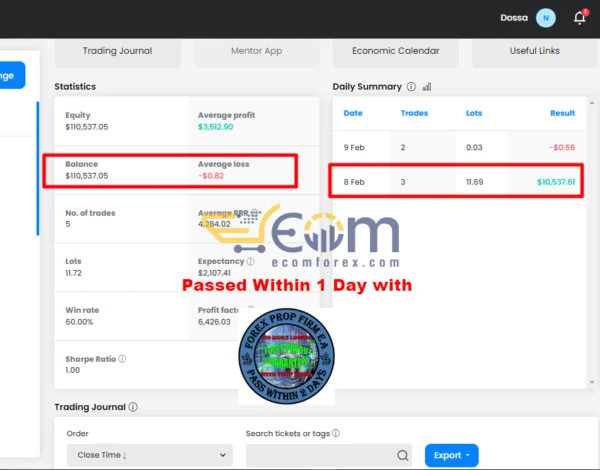Sort Daily Summary by Trades
The height and width of the screenshot is (470, 600).
[x=414, y=113]
